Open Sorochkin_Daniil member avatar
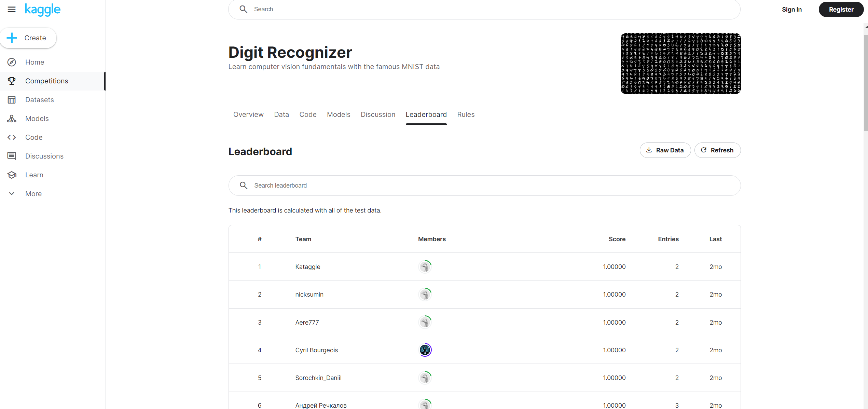868x409 pixels. 425,378
